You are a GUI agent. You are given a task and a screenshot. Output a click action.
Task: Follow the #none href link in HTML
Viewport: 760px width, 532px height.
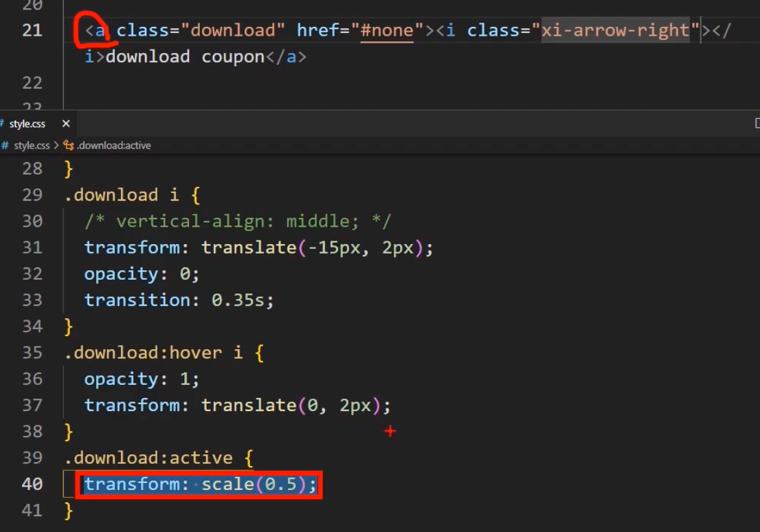(x=387, y=30)
